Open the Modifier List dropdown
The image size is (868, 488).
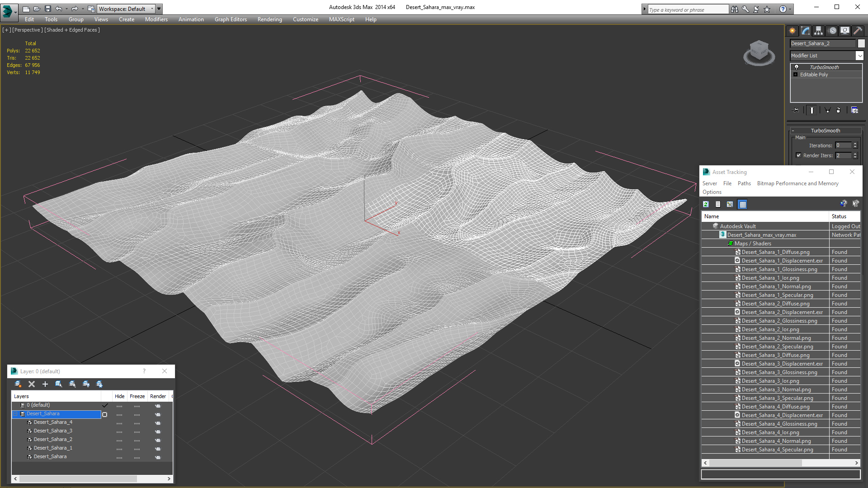tap(859, 56)
